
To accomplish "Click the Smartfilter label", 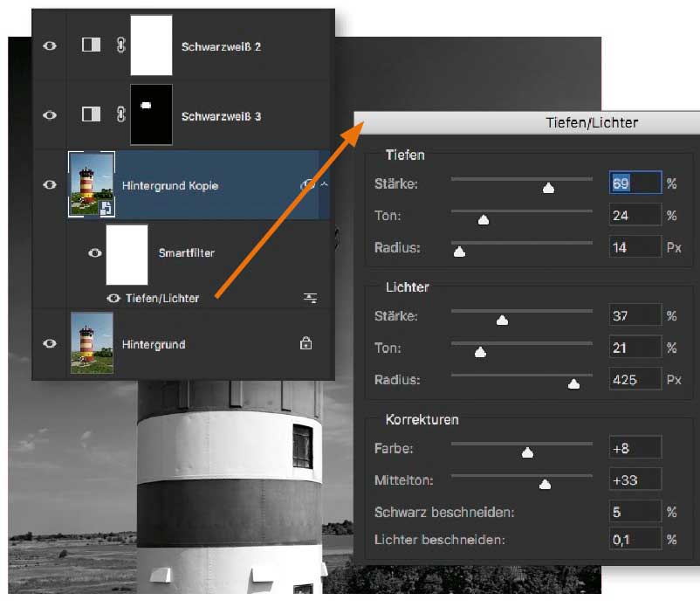I will click(187, 253).
